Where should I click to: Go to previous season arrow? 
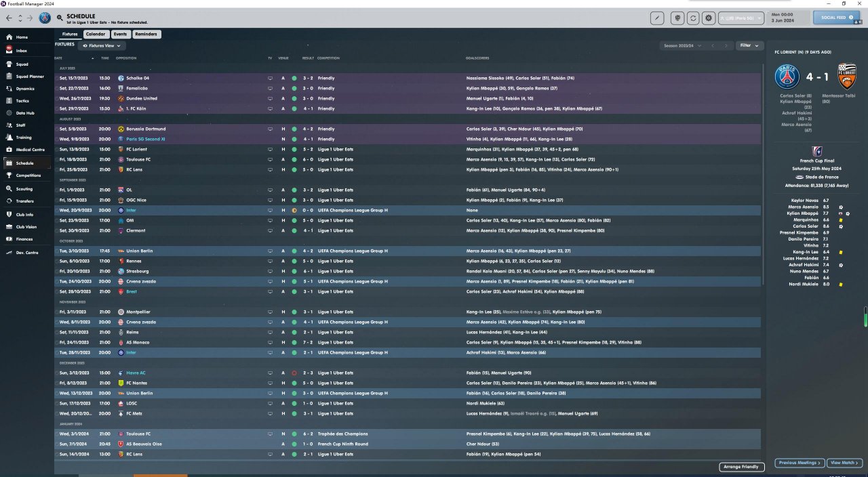pos(713,45)
